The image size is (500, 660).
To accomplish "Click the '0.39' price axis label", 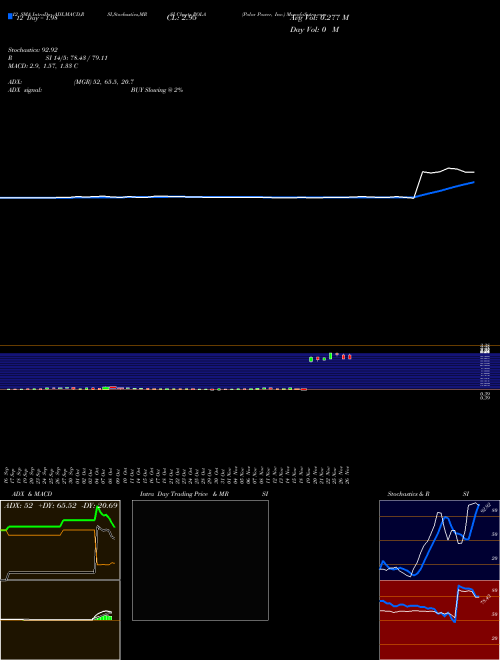I will [x=485, y=396].
